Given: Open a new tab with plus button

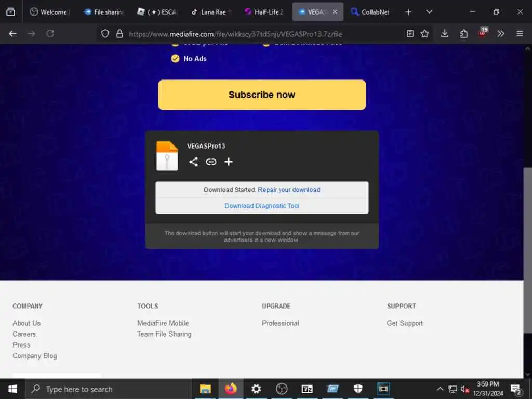Looking at the screenshot, I should [x=408, y=12].
